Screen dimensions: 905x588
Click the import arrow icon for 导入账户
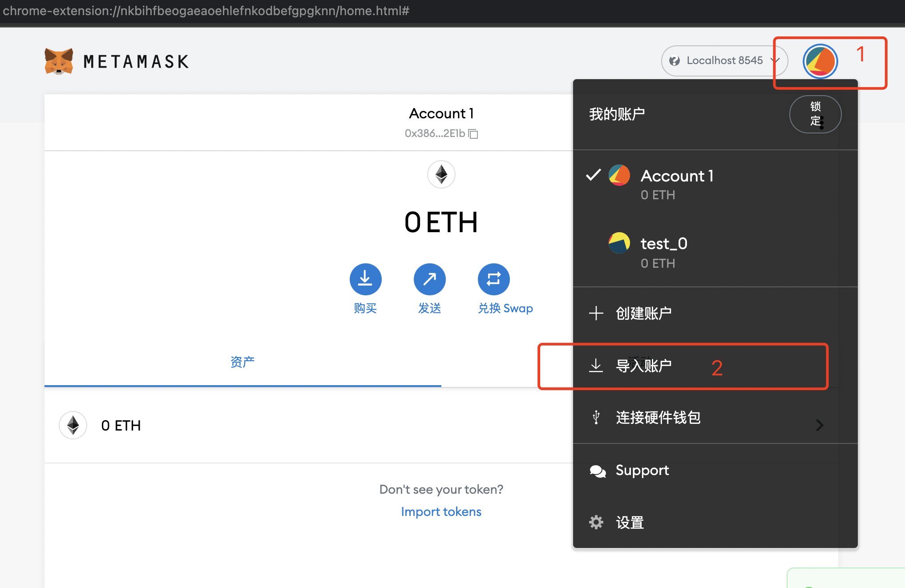(596, 366)
